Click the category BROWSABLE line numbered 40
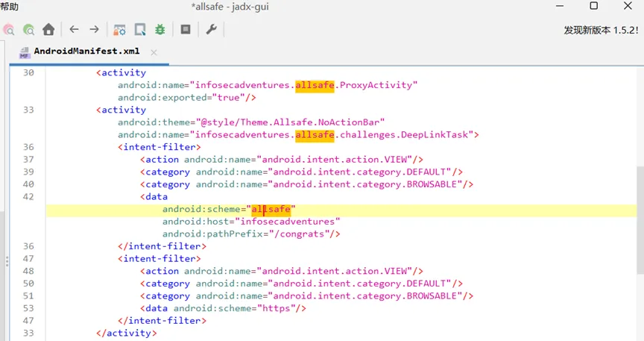Viewport: 644px width, 341px height. tap(307, 184)
